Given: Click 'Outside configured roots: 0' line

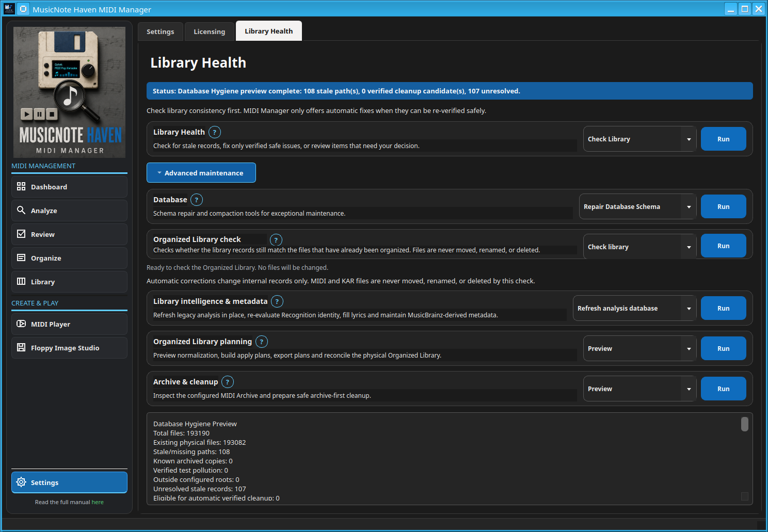Looking at the screenshot, I should pyautogui.click(x=196, y=479).
